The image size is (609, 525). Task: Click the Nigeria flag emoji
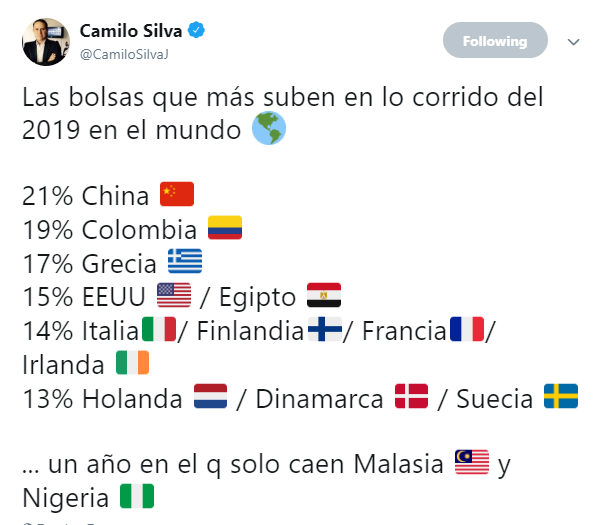pos(137,496)
